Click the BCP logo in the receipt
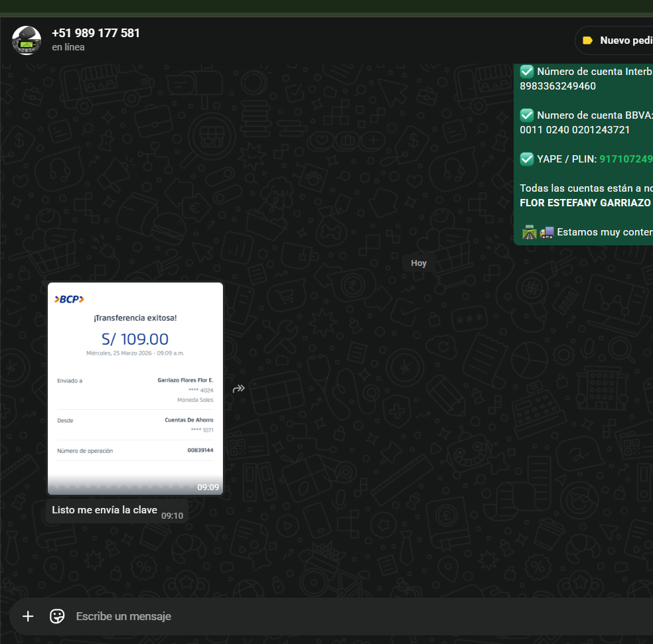 [x=69, y=299]
